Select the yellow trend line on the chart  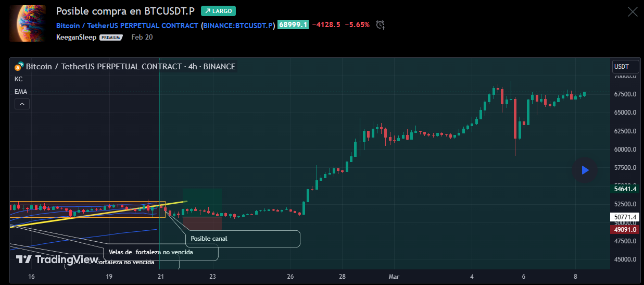tap(98, 214)
